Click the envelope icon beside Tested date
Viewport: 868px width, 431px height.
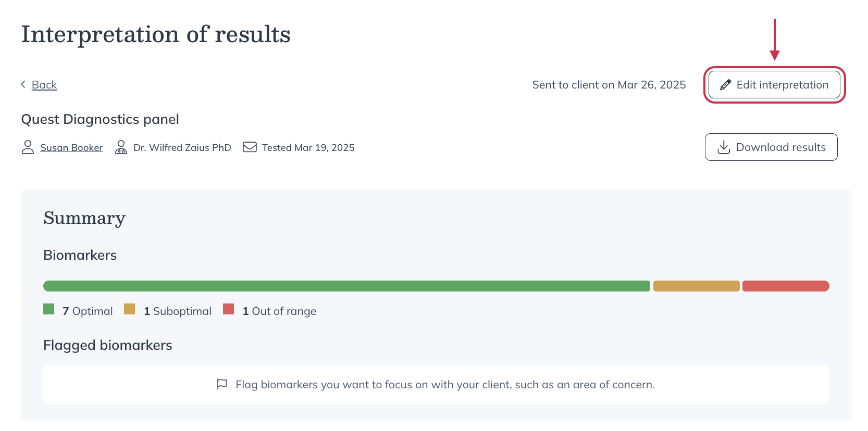(x=250, y=147)
